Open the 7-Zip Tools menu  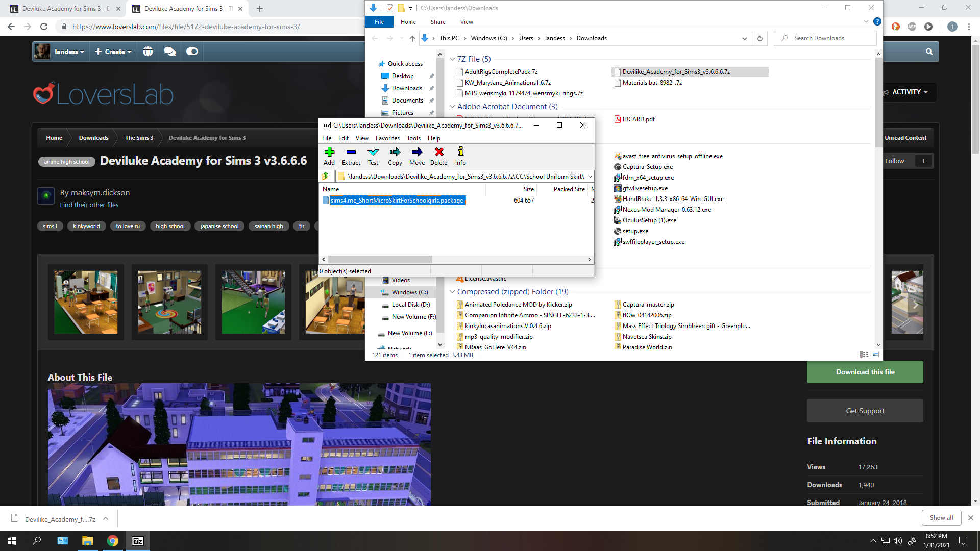[413, 138]
